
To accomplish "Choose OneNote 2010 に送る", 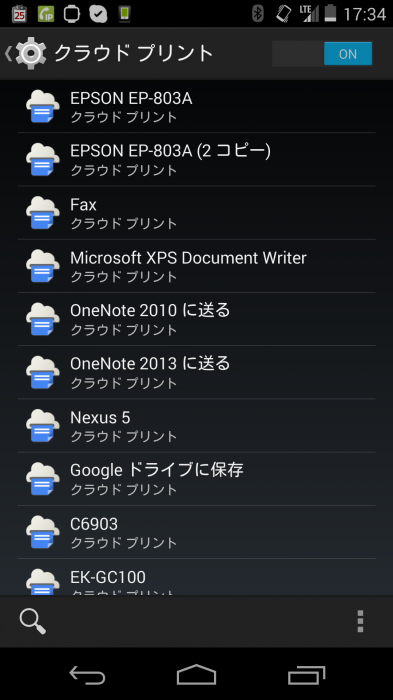I will pos(196,319).
